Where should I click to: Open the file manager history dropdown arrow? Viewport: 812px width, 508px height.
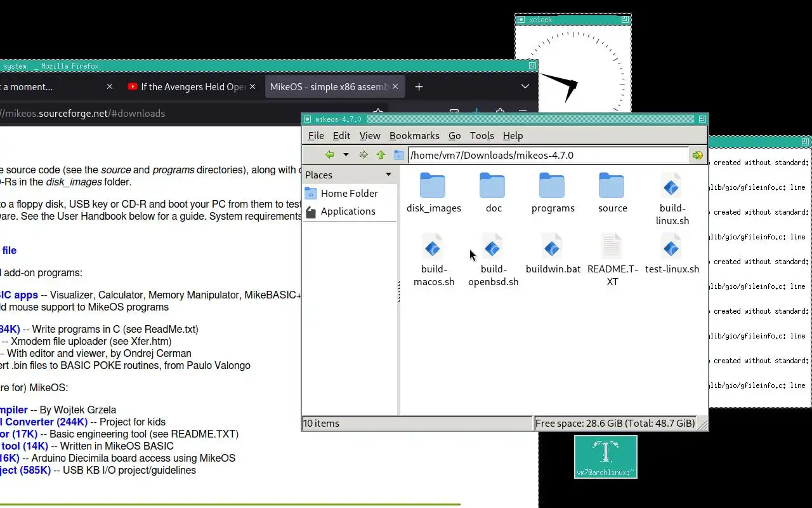[346, 155]
